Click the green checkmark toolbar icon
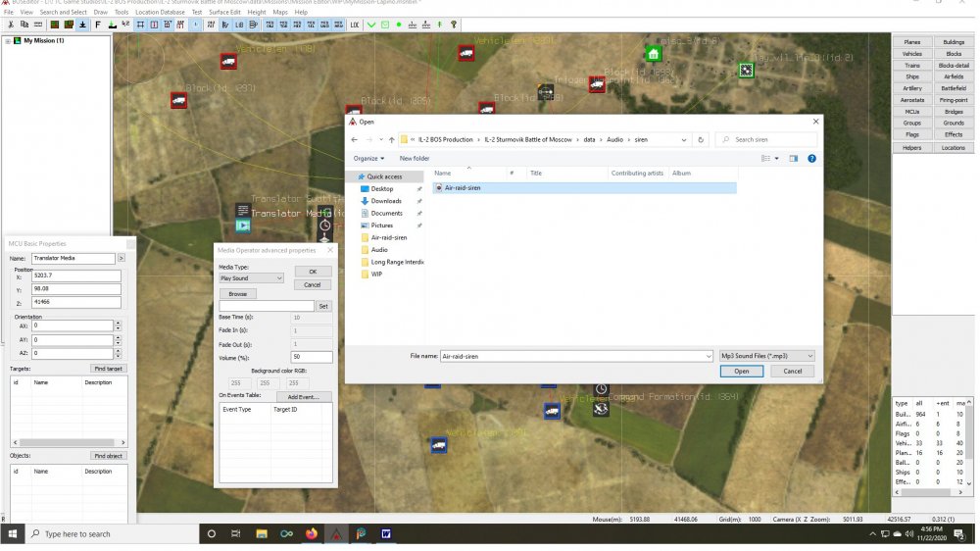The width and height of the screenshot is (980, 551). click(371, 24)
